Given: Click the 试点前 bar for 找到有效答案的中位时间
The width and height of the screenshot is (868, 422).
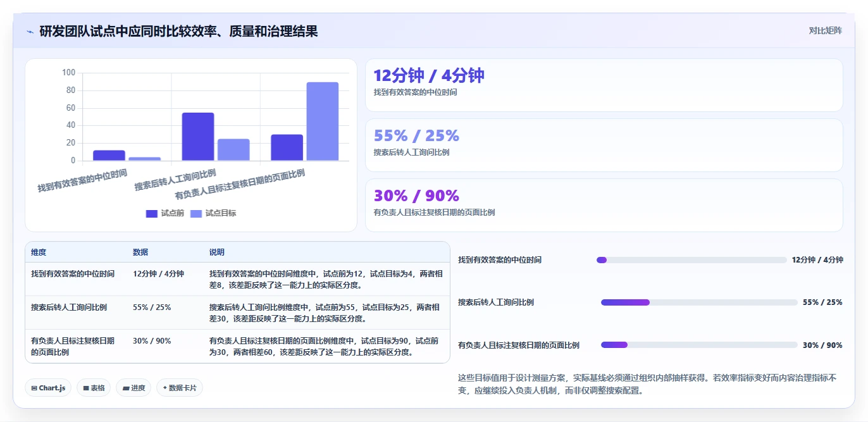Looking at the screenshot, I should tap(109, 156).
